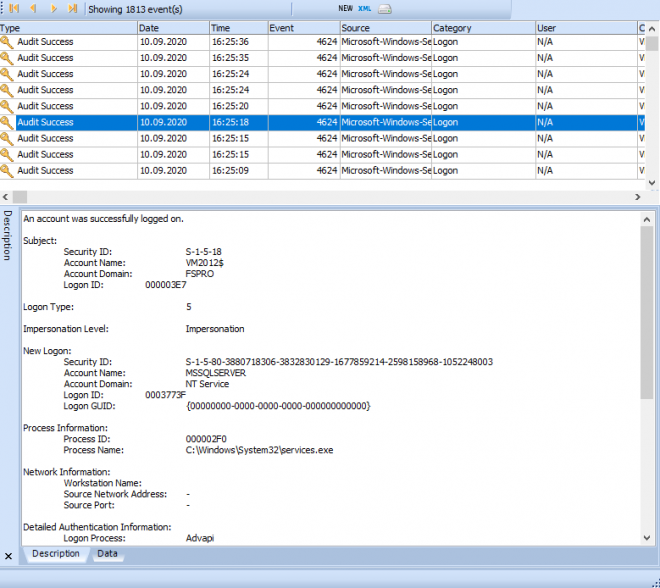This screenshot has height=588, width=660.
Task: Click the description pane scroll up arrow
Action: pos(647,219)
